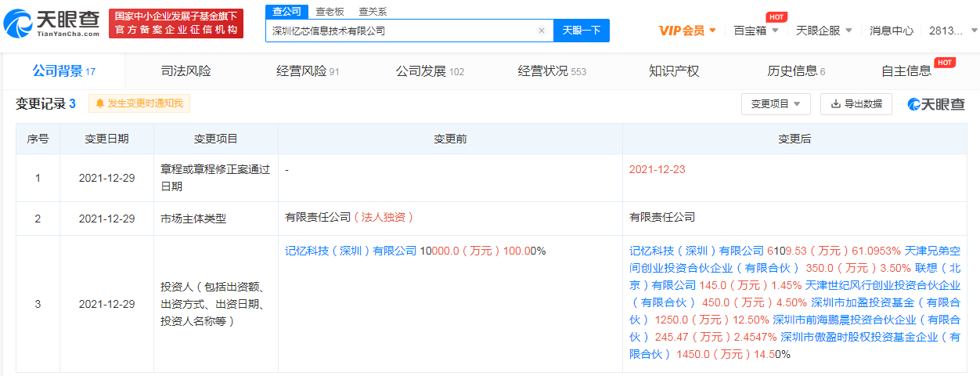Open the 百宝箱 dropdown menu
Viewport: 980px width, 376px height.
755,31
